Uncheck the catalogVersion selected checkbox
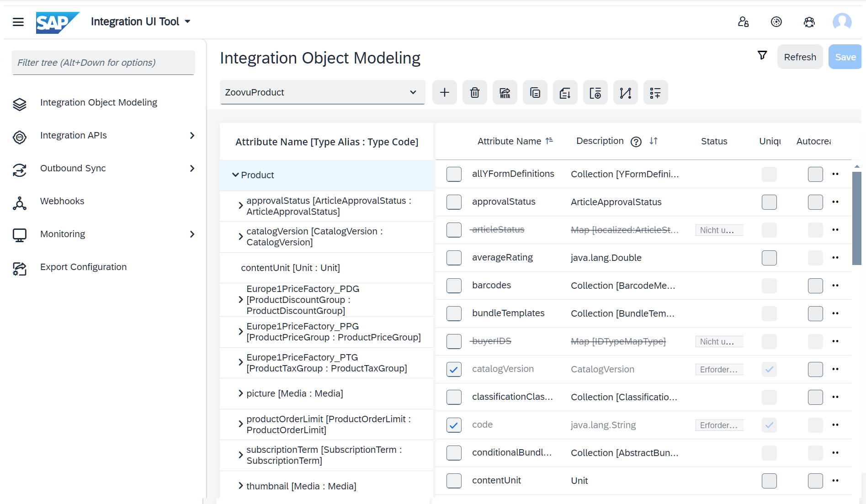The image size is (866, 504). [x=453, y=369]
